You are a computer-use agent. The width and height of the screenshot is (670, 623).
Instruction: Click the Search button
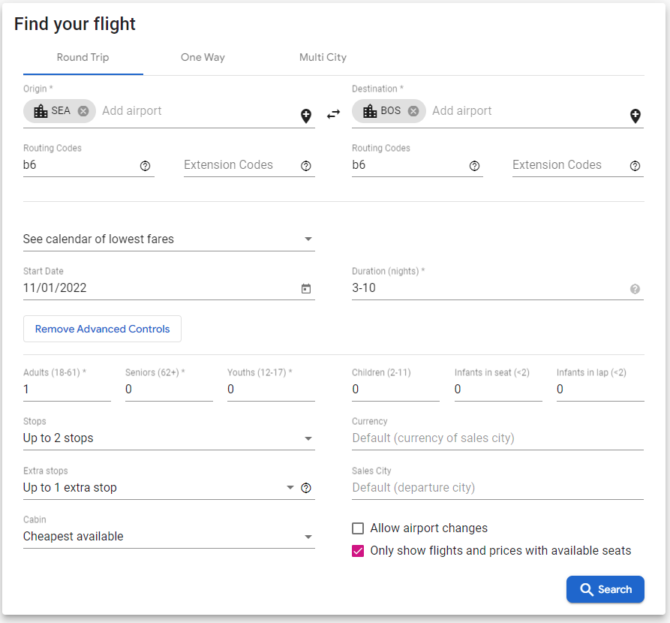coord(605,589)
